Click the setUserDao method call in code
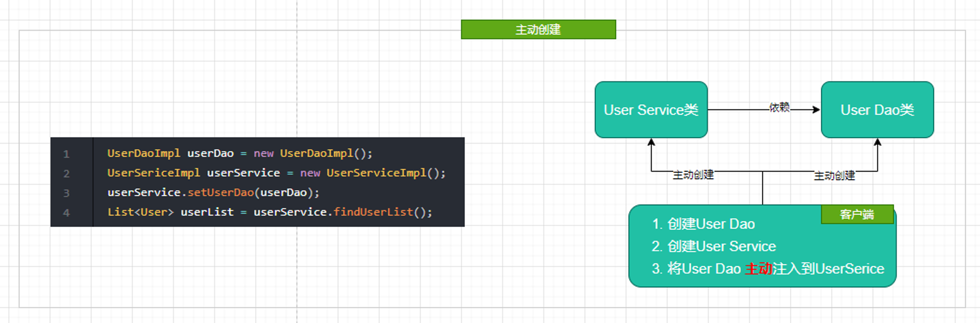 point(221,192)
